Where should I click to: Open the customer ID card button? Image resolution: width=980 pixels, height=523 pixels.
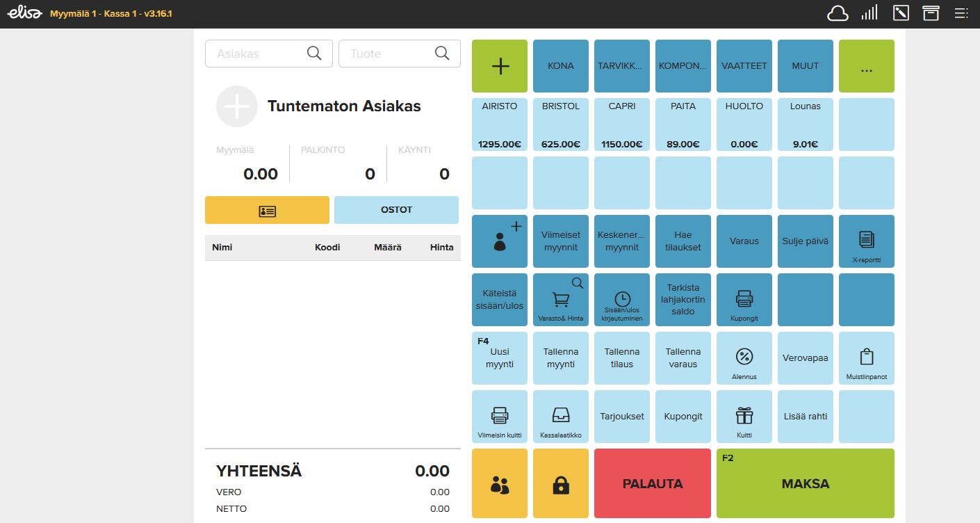click(267, 210)
